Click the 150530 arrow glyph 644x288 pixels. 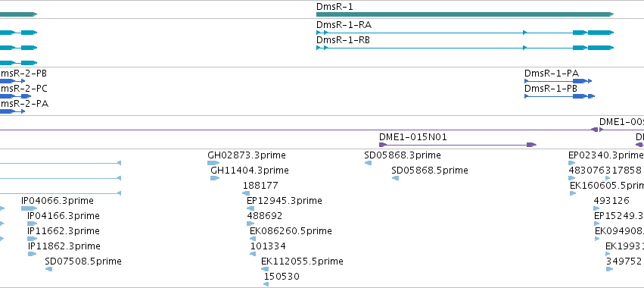[x=266, y=284]
